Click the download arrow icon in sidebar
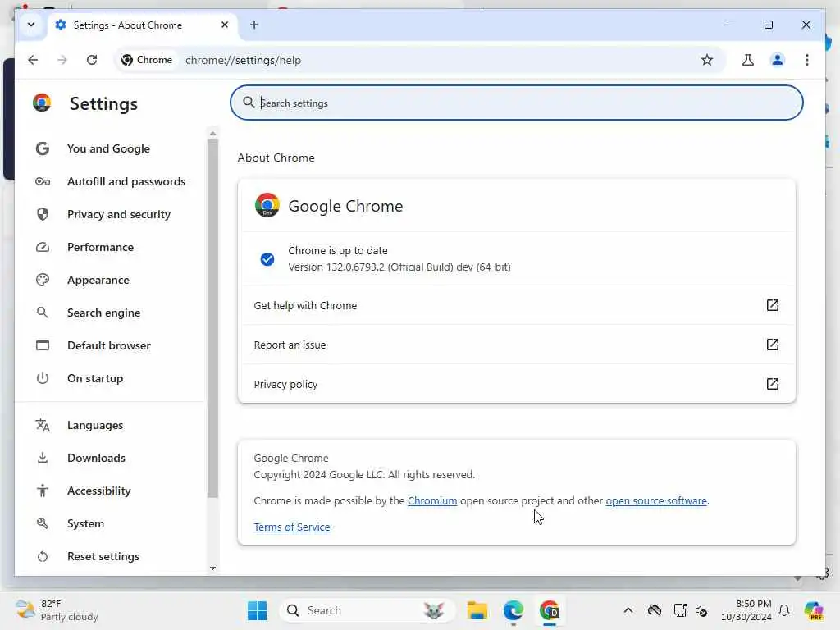Image resolution: width=840 pixels, height=630 pixels. (x=43, y=458)
